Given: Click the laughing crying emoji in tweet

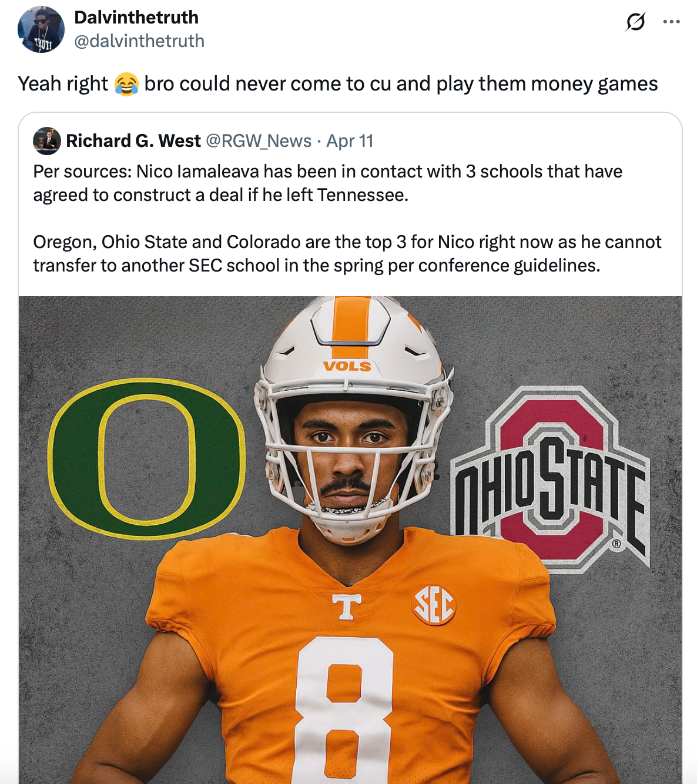Looking at the screenshot, I should 126,84.
